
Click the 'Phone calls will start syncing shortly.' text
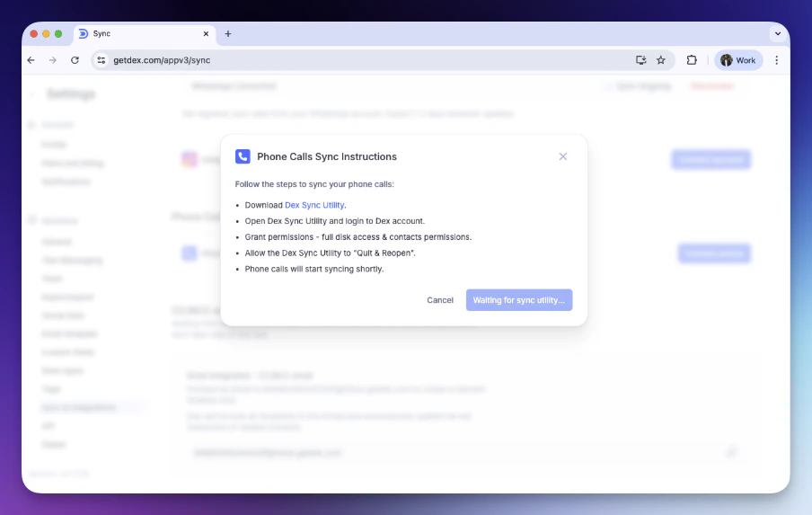[314, 269]
